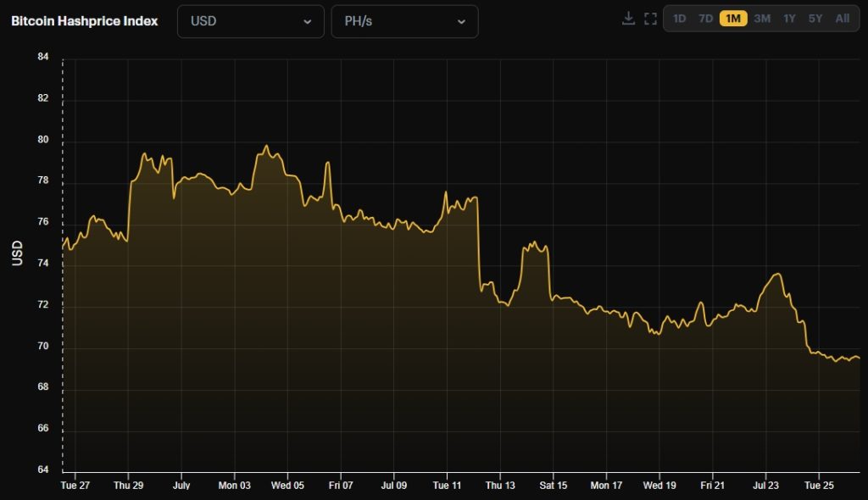This screenshot has height=500, width=868.
Task: Click the 74 y-axis value
Action: (x=43, y=264)
